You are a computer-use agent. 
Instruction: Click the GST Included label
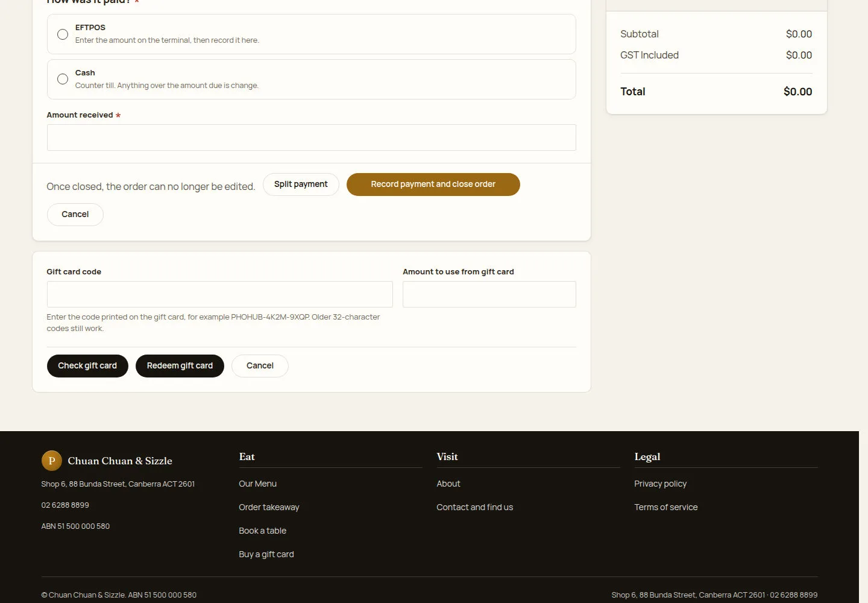650,55
